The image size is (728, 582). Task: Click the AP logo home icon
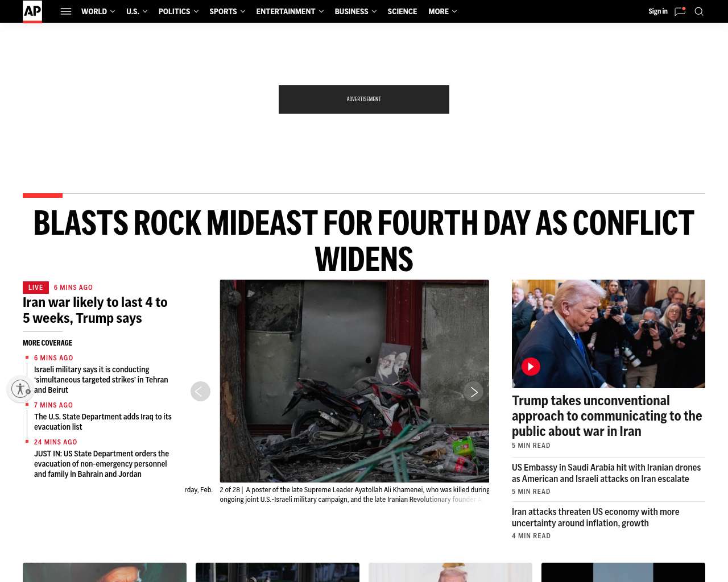(x=32, y=11)
